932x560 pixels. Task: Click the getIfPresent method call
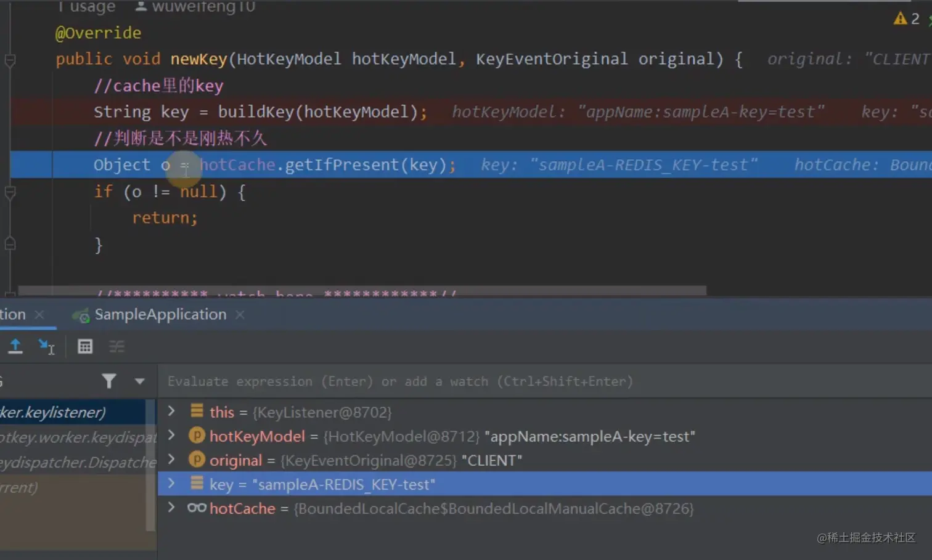click(x=342, y=165)
